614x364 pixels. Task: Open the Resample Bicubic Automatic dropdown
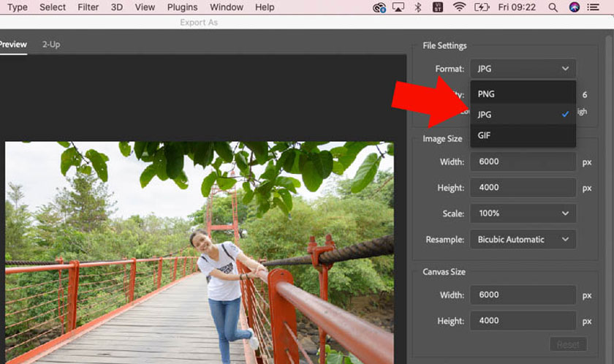tap(522, 239)
